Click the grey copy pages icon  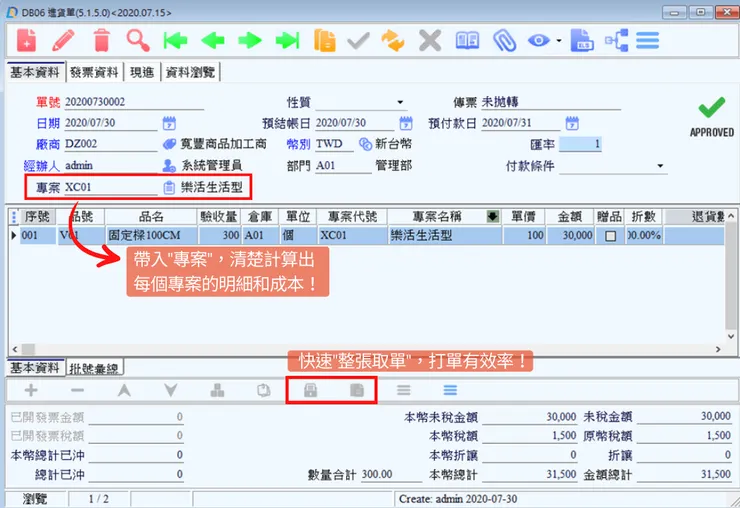(x=263, y=390)
